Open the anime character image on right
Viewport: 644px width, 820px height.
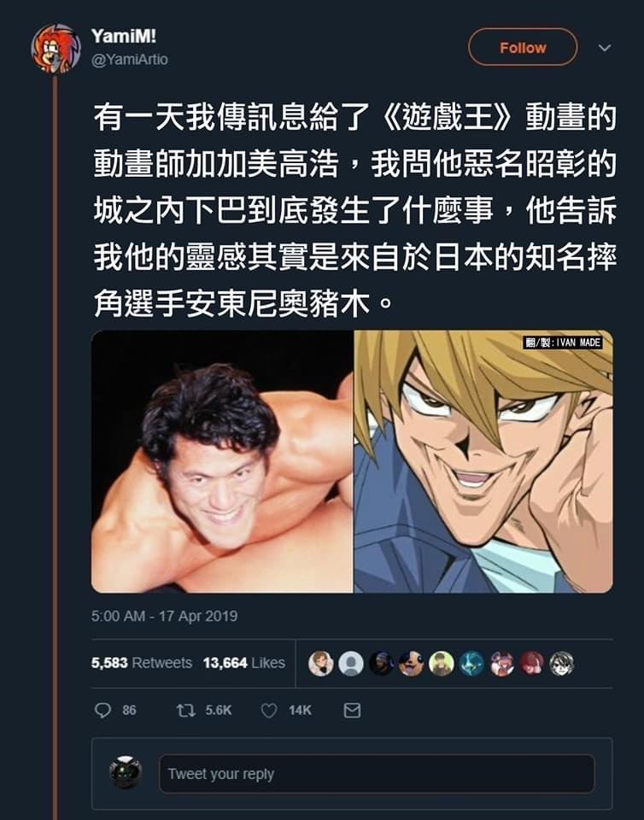483,462
